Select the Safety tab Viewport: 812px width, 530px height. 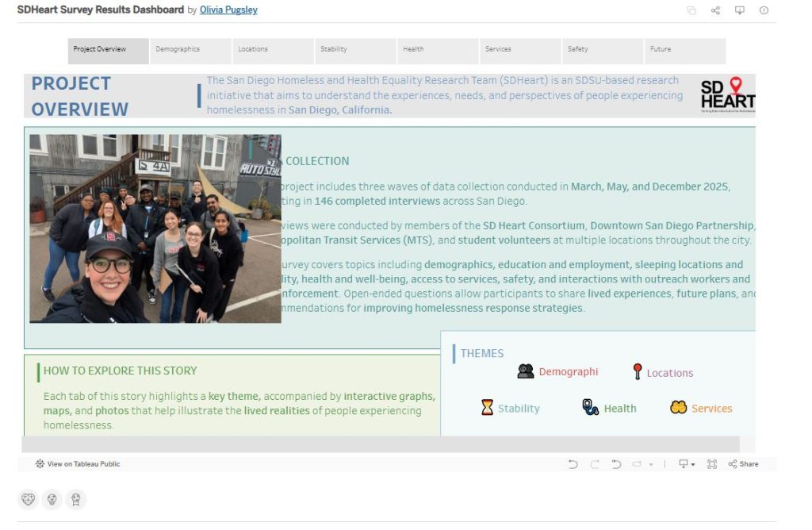point(602,50)
